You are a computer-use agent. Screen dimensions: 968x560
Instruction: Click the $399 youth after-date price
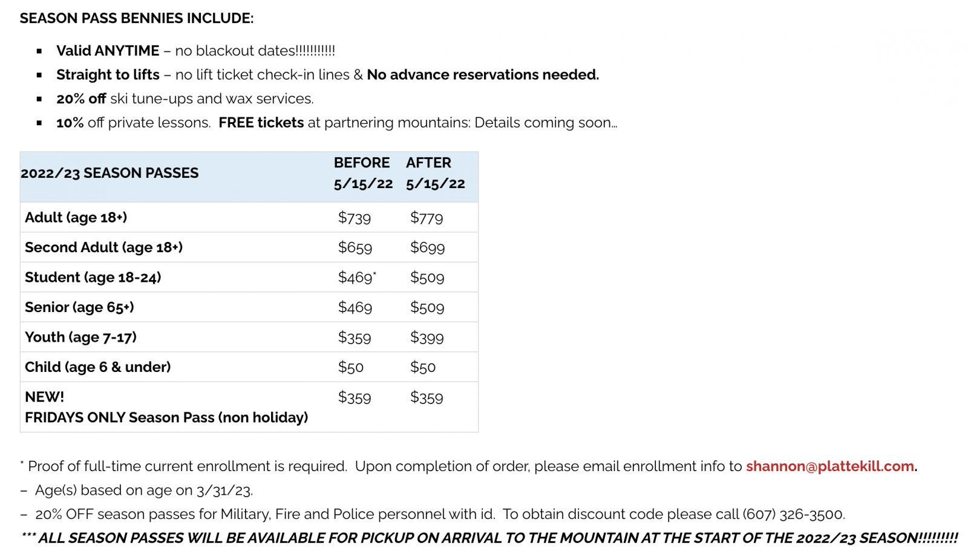(427, 337)
